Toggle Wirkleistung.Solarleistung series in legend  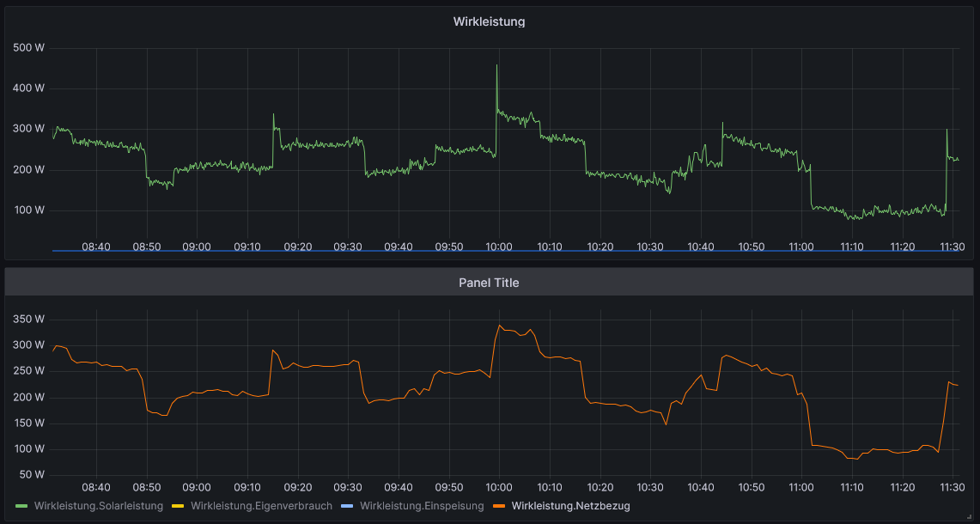click(99, 506)
